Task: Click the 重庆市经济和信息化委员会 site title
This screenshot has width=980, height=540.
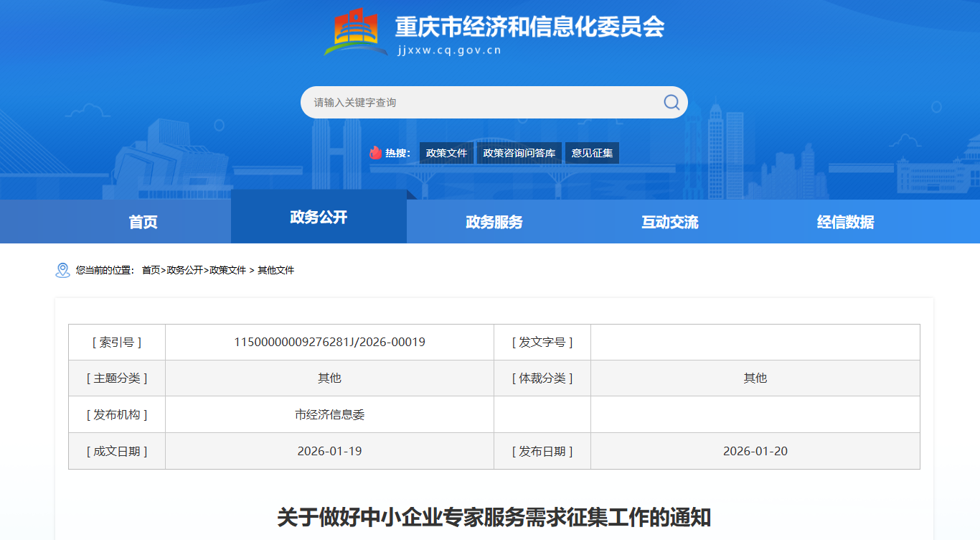Action: [529, 27]
